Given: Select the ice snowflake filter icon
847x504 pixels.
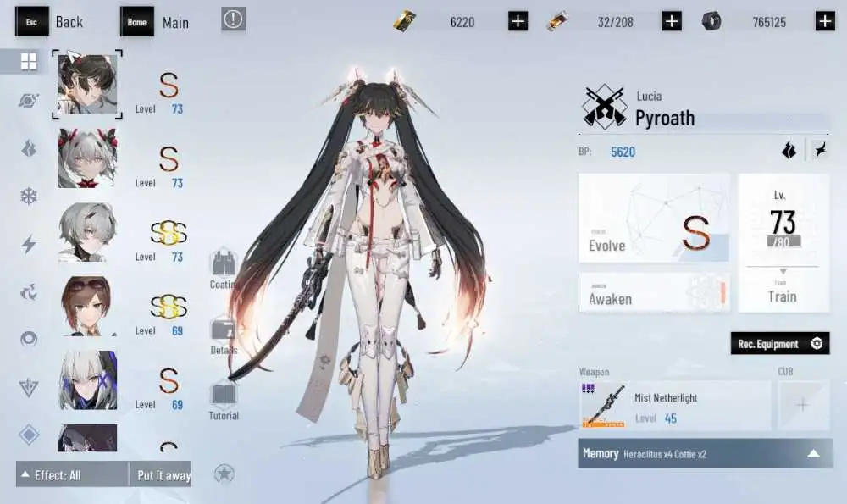Looking at the screenshot, I should tap(29, 196).
